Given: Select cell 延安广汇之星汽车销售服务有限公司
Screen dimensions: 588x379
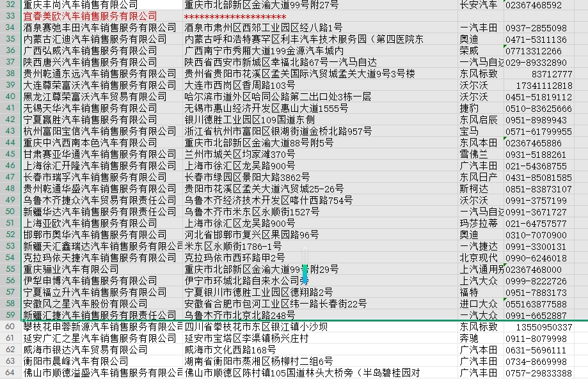Looking at the screenshot, I should (x=102, y=338).
